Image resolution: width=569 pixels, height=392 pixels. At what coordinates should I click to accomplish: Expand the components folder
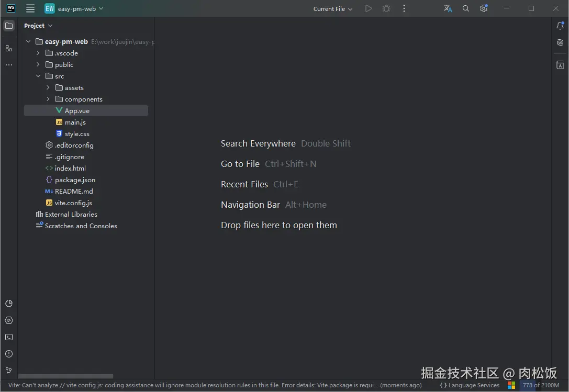pyautogui.click(x=48, y=99)
